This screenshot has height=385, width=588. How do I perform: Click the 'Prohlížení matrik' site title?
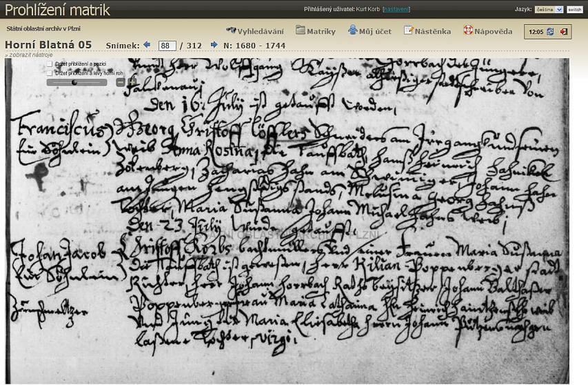[x=58, y=10]
